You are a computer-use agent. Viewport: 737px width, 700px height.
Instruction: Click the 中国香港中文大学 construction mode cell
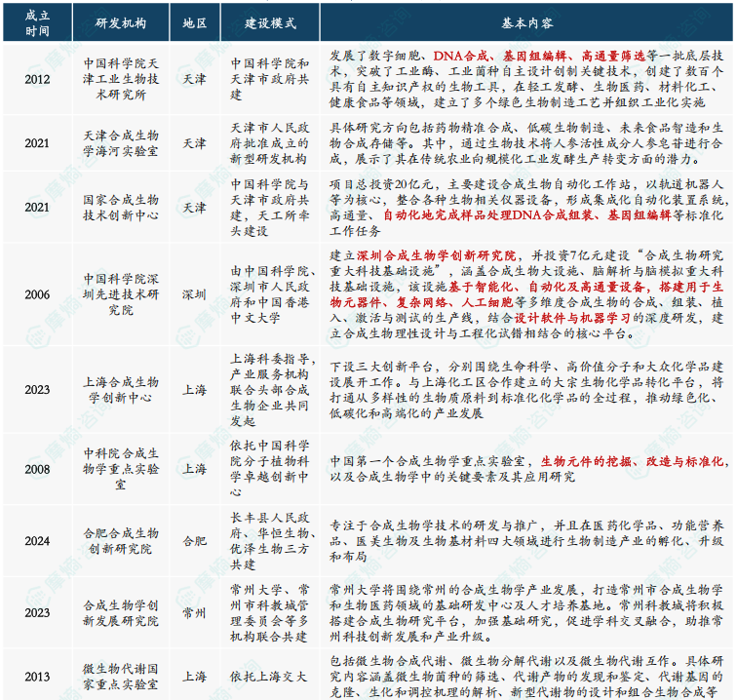click(270, 294)
